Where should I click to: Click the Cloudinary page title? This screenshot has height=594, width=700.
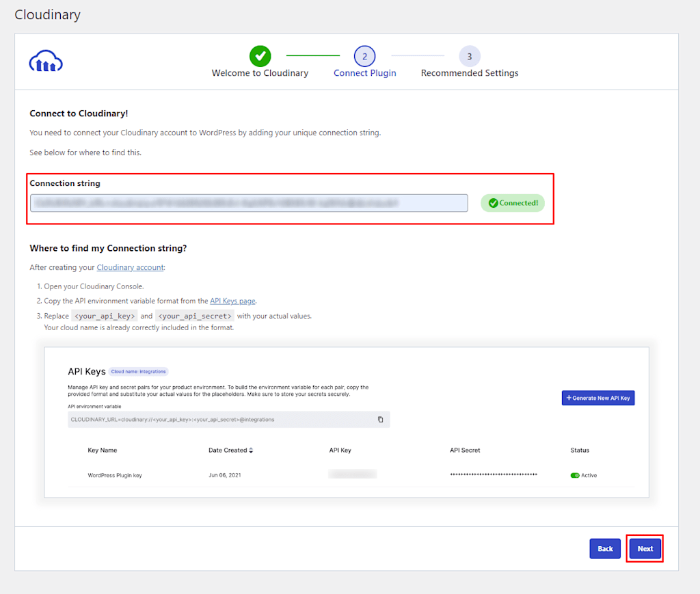click(x=47, y=15)
